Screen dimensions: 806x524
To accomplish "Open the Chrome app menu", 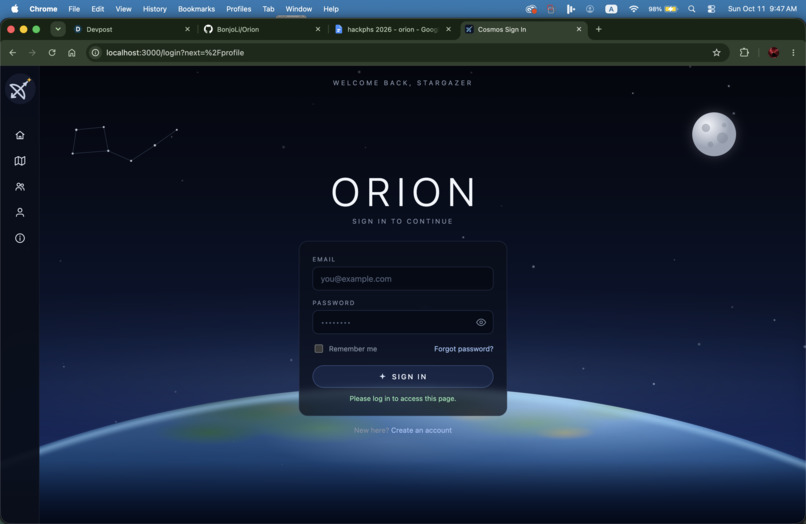I will tap(43, 9).
